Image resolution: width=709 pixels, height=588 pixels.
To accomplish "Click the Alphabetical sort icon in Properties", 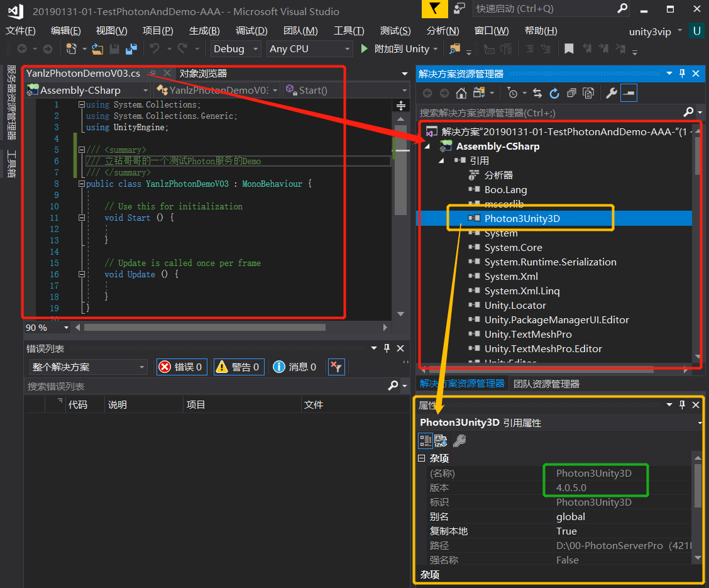I will tap(441, 440).
